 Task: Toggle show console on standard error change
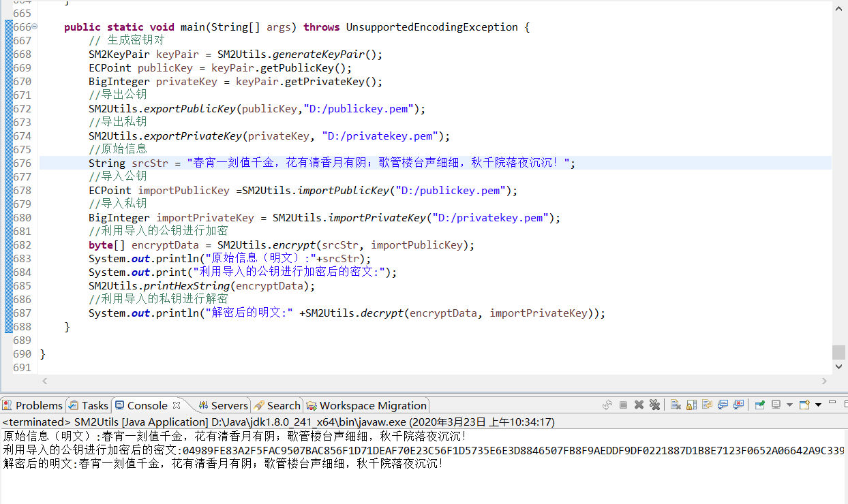(x=738, y=405)
